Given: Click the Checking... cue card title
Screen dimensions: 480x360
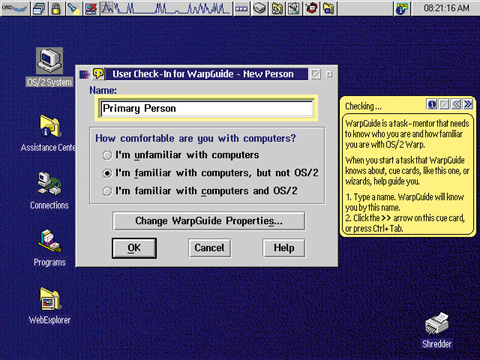Looking at the screenshot, I should pos(363,106).
